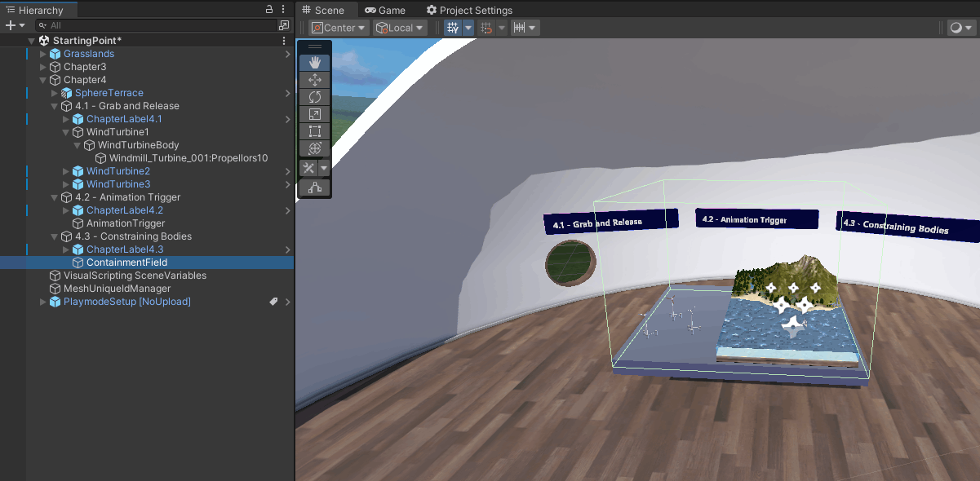The width and height of the screenshot is (980, 481).
Task: Collapse WindTurbine1 object
Action: pyautogui.click(x=66, y=132)
